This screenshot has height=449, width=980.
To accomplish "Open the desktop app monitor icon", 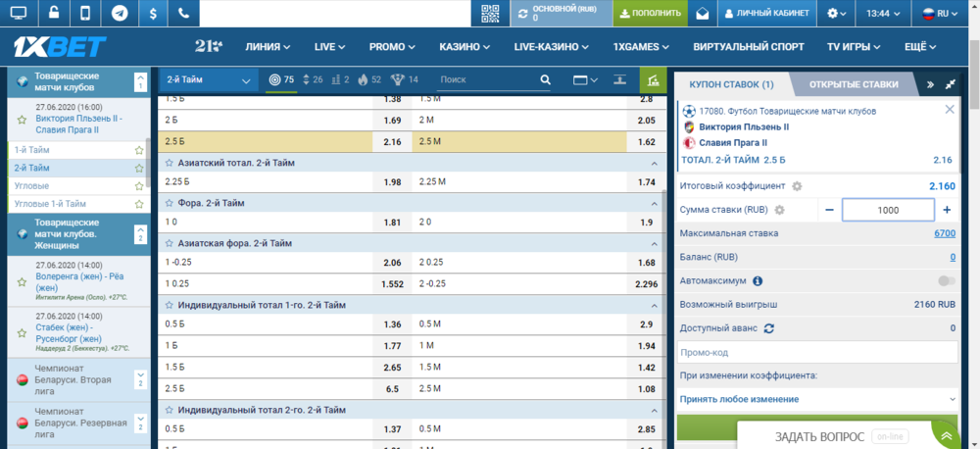I will [x=19, y=13].
